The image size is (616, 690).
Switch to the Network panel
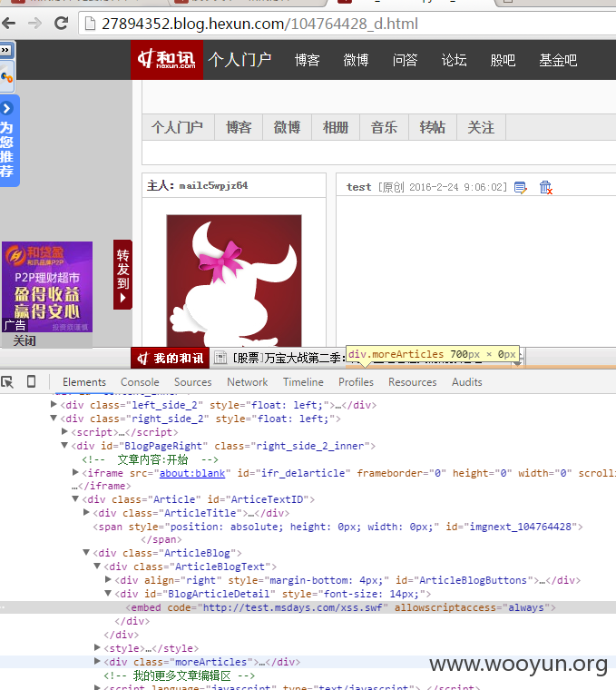click(x=247, y=382)
